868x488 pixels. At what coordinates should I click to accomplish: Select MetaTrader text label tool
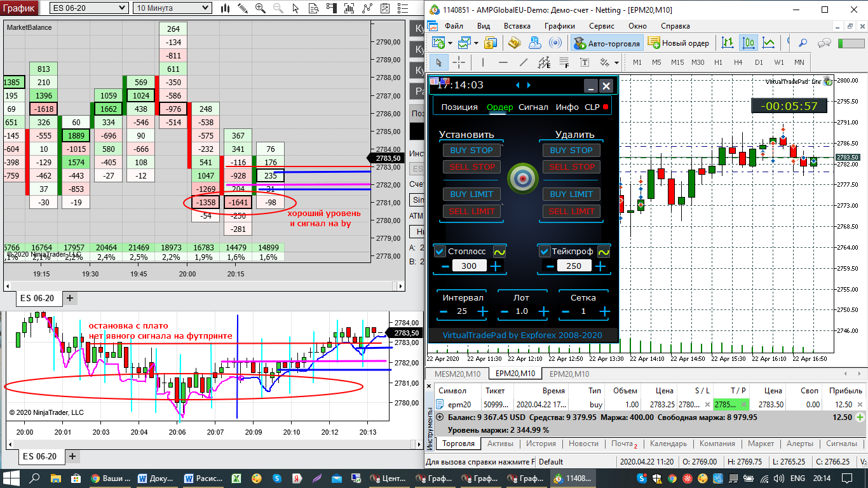[x=585, y=62]
